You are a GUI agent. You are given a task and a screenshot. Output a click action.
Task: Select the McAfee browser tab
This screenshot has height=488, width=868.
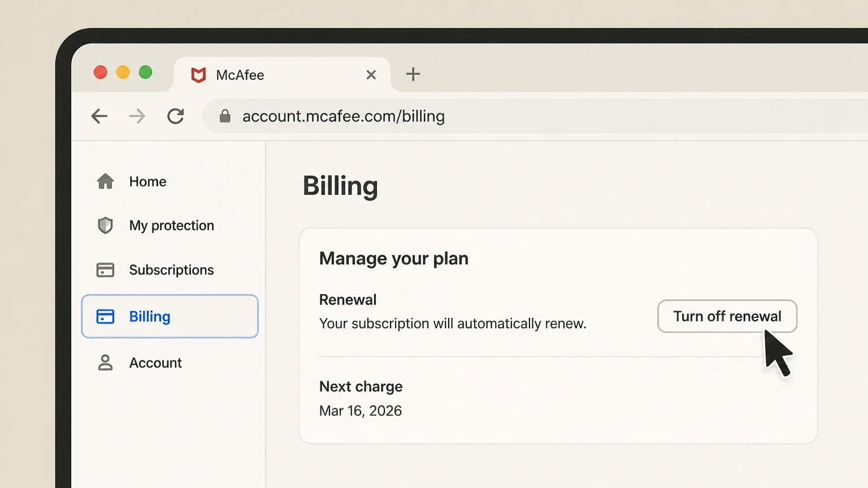pyautogui.click(x=282, y=75)
